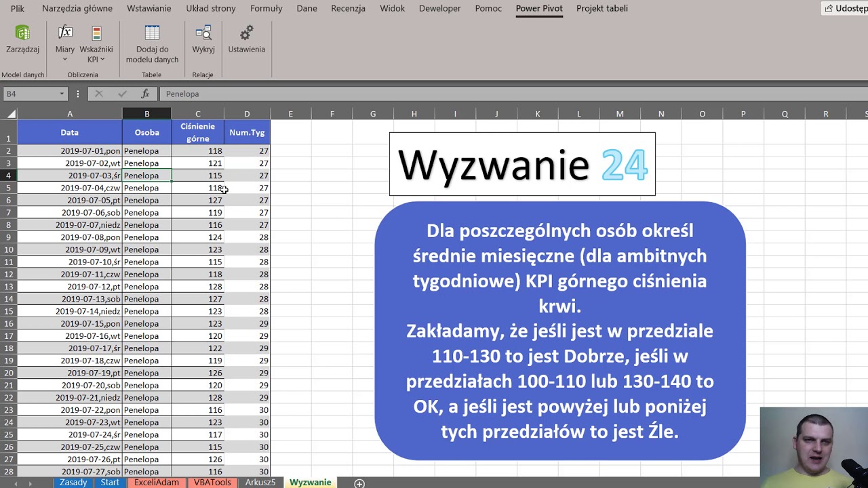Click pressure value 122 in row 18
This screenshot has height=488, width=868.
[x=197, y=348]
